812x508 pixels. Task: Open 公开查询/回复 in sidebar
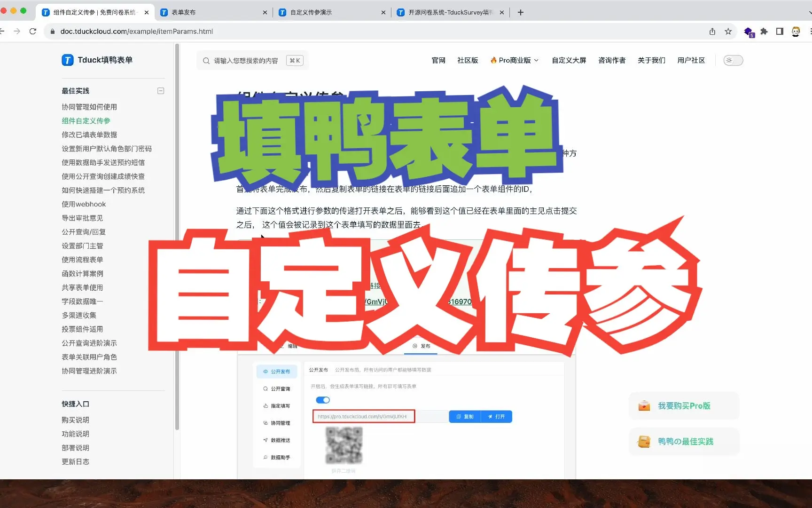84,232
